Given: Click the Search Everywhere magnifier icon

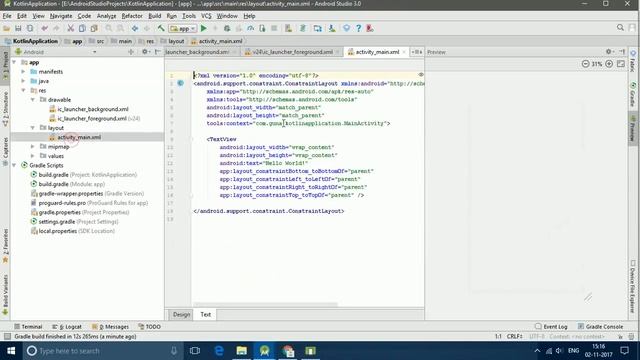Looking at the screenshot, I should click(x=620, y=28).
